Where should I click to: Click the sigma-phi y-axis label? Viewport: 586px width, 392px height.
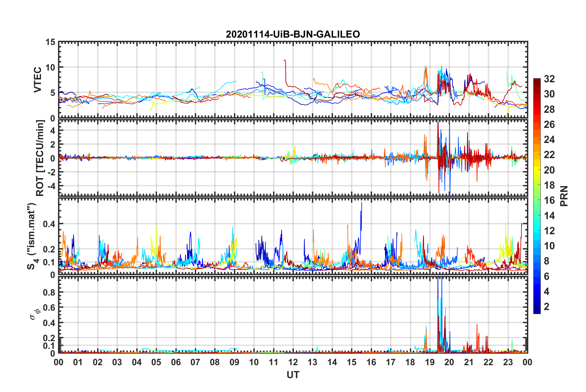tap(35, 314)
